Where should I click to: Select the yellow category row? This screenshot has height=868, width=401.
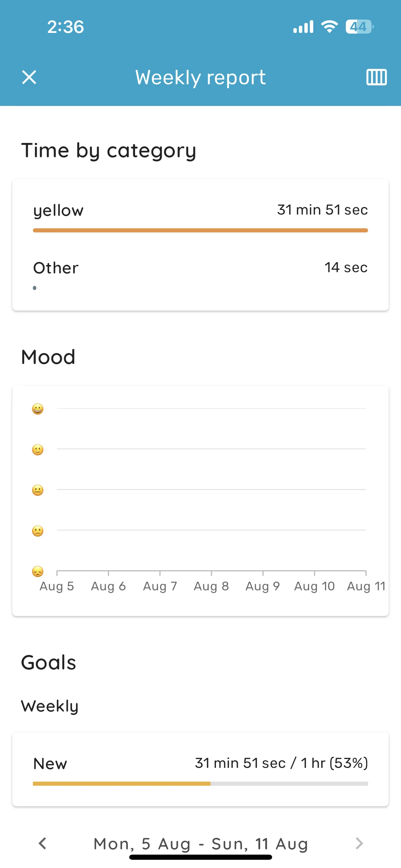point(200,216)
